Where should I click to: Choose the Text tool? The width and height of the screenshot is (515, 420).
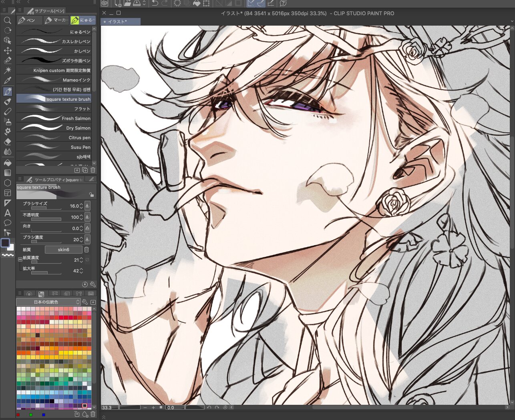[7, 213]
